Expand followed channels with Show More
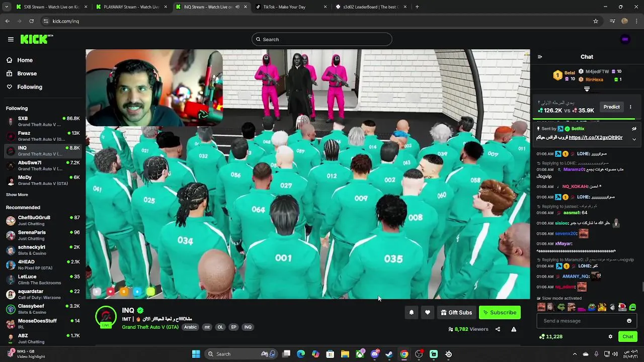The image size is (644, 362). click(17, 195)
